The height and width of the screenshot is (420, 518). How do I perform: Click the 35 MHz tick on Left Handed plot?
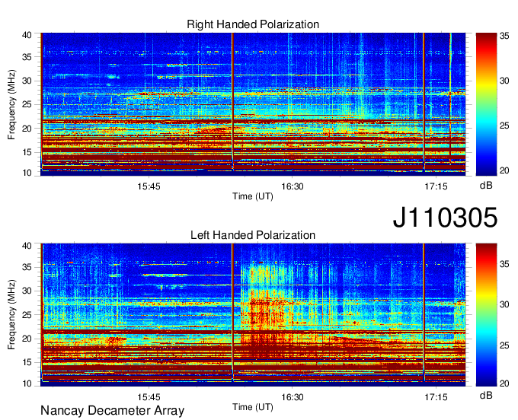[27, 267]
